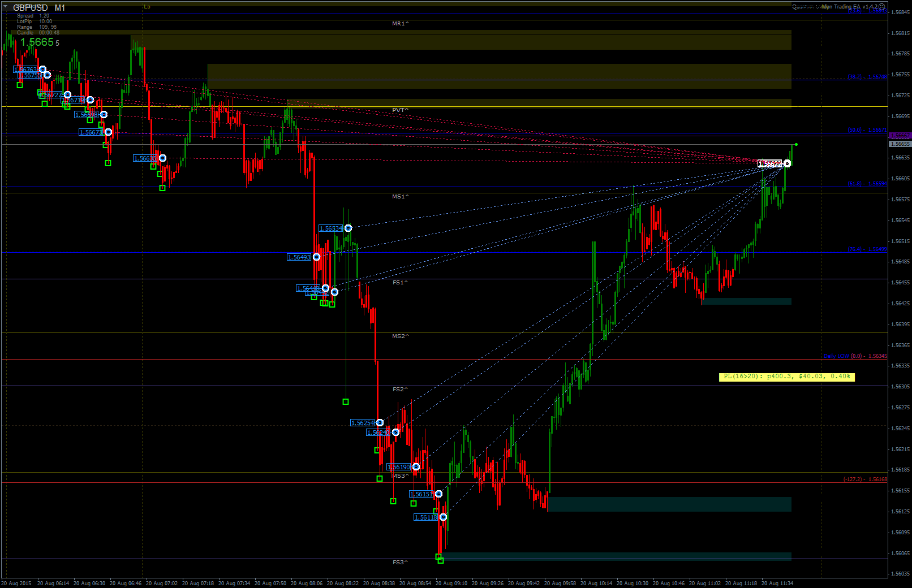This screenshot has height=588, width=912.
Task: Click the purple 1.56667 price axis tag
Action: (x=900, y=136)
